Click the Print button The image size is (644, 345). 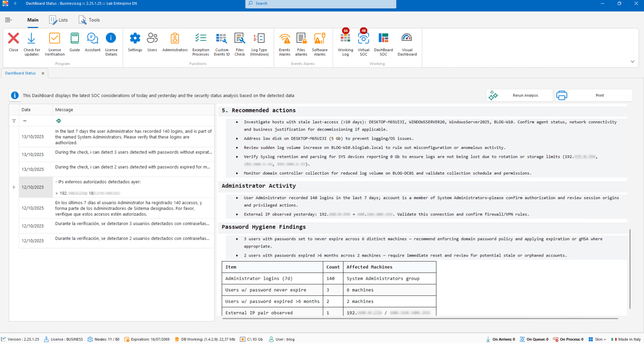594,95
